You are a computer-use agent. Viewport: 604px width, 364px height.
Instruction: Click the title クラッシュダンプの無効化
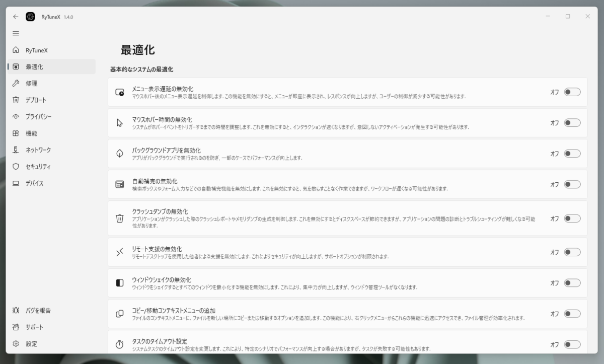160,211
